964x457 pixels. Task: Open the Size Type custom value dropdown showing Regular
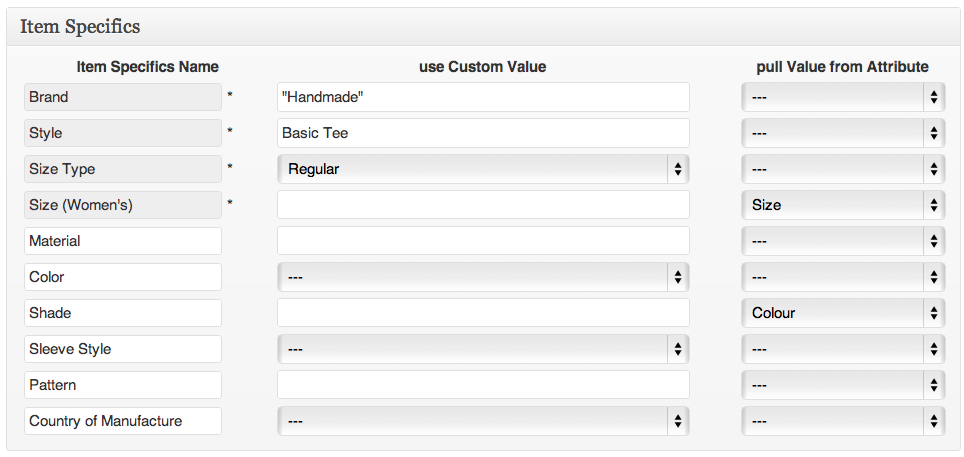coord(483,169)
